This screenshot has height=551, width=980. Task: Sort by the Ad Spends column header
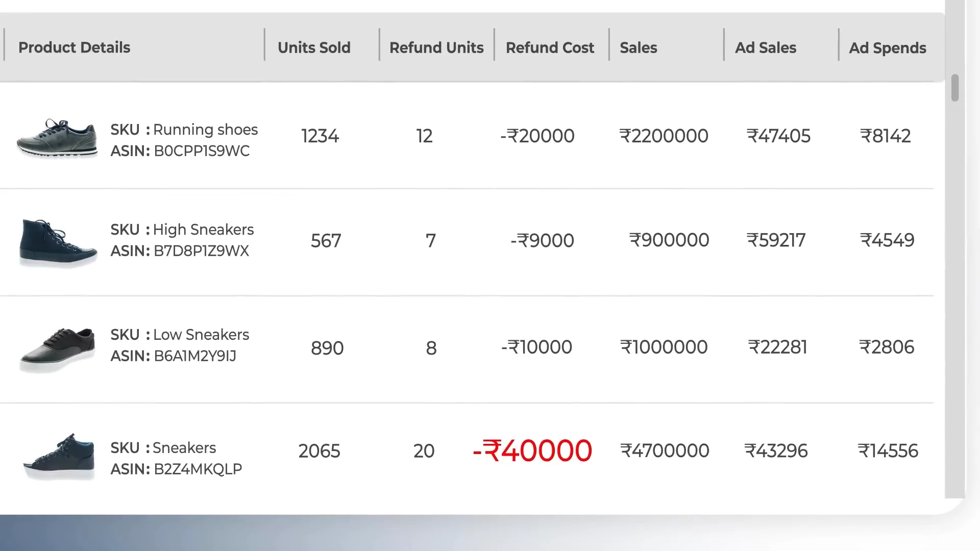coord(888,47)
